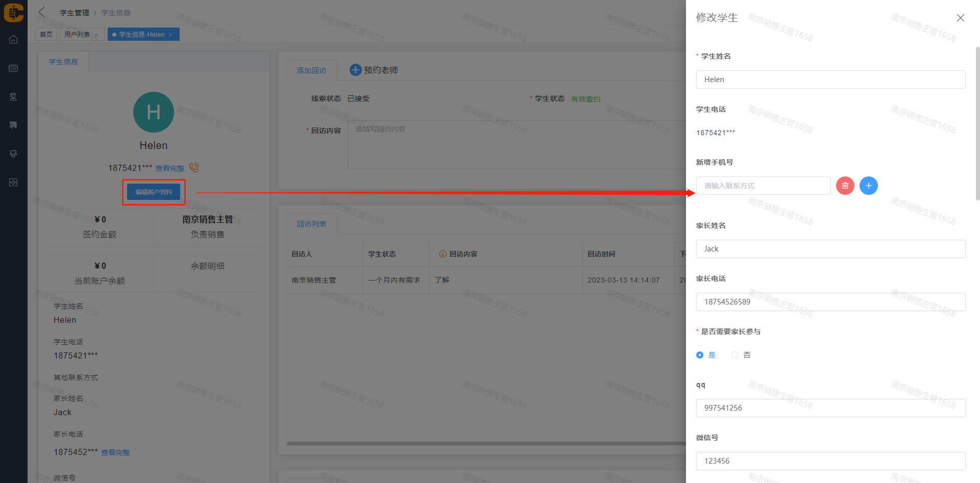Open the 首页 tab
This screenshot has height=483, width=980.
tap(46, 34)
